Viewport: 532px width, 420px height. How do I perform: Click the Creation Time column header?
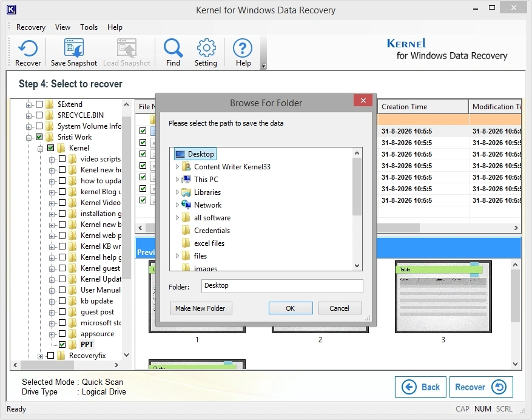tap(423, 107)
